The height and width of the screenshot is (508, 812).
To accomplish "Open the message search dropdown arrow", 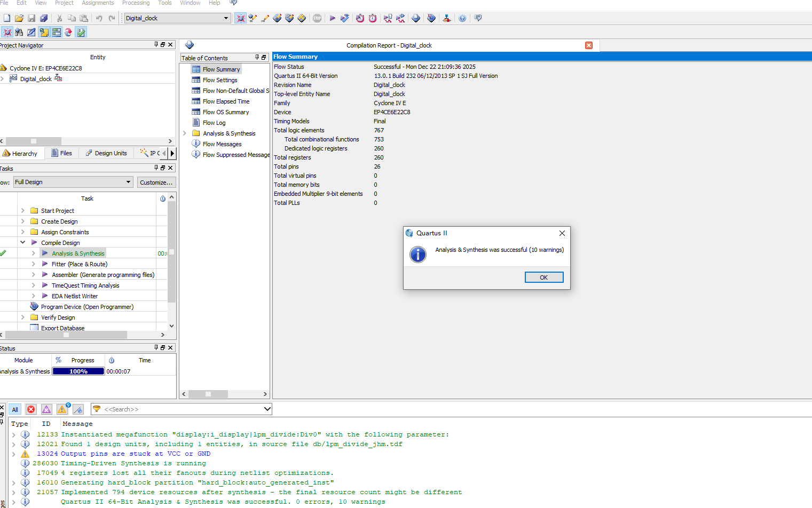I will [267, 409].
